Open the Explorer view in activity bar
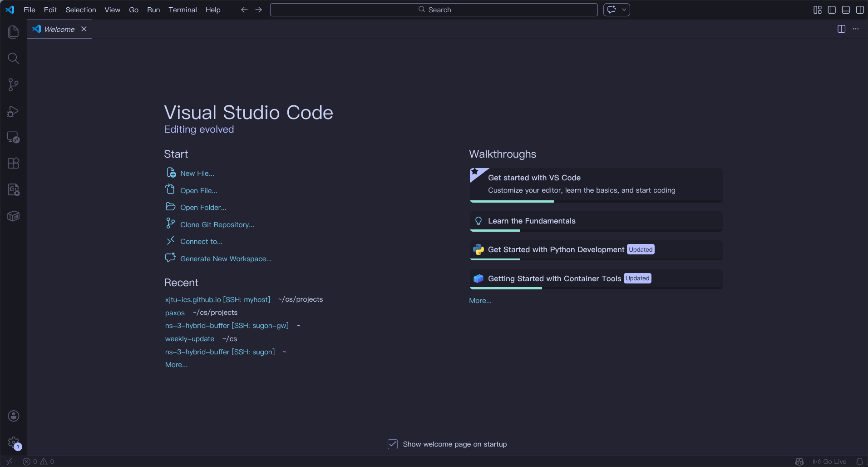This screenshot has width=868, height=467. (13, 32)
